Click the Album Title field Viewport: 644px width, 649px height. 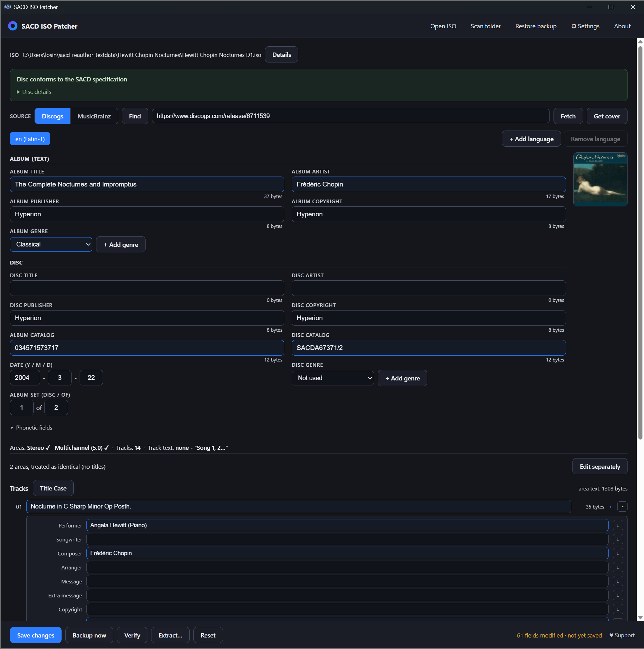147,184
